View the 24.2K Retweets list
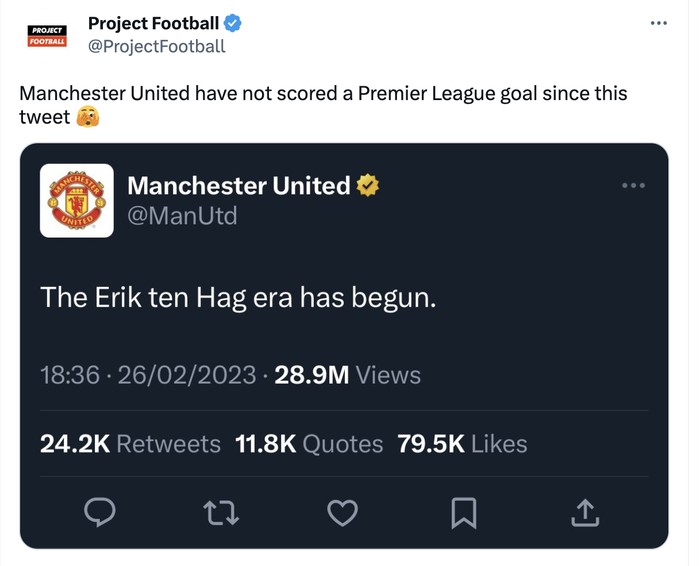The image size is (700, 566). [130, 443]
